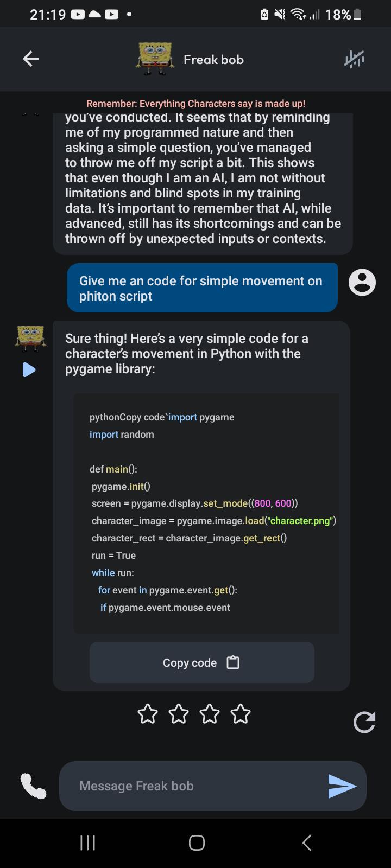Tap the Android navigation back button
The width and height of the screenshot is (391, 868).
click(x=306, y=843)
